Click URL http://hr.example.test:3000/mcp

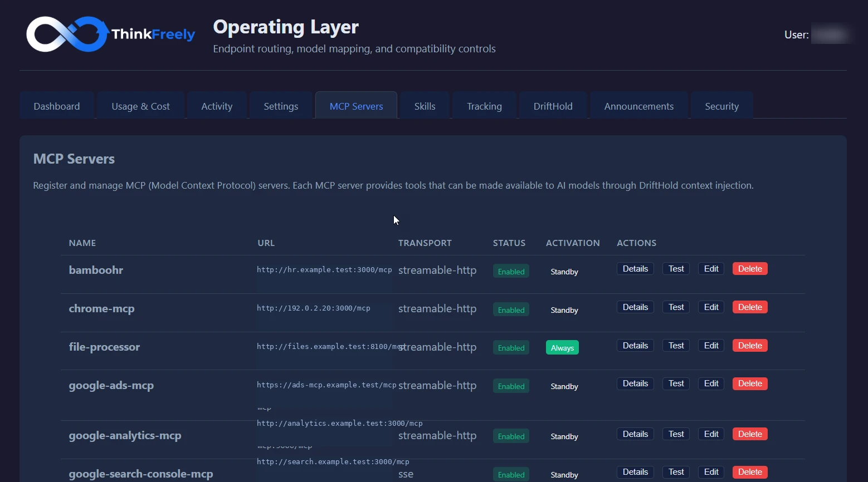click(324, 269)
